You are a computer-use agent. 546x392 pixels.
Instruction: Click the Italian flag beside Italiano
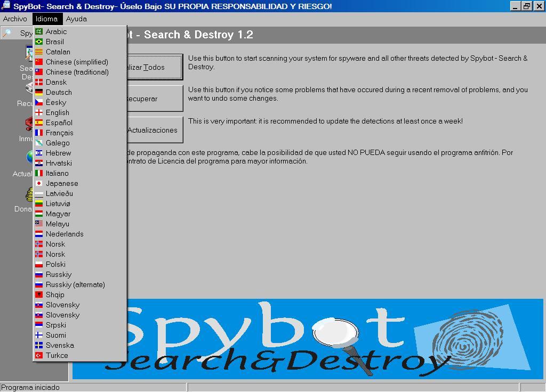(39, 173)
